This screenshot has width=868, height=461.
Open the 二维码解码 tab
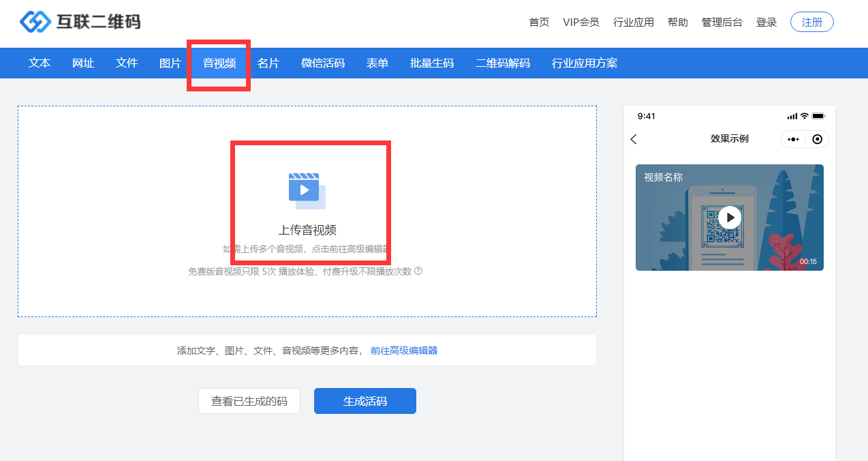pyautogui.click(x=503, y=63)
